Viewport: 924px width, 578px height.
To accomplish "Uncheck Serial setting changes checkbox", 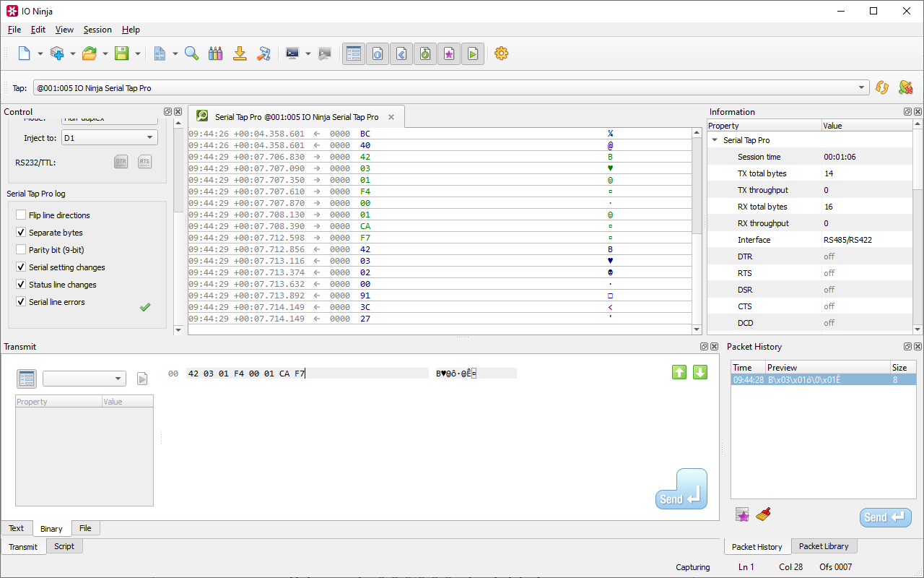I will (x=21, y=267).
